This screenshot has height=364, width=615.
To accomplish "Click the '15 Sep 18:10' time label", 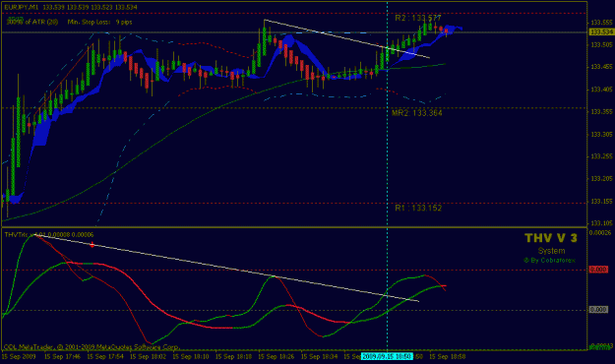I will [191, 356].
